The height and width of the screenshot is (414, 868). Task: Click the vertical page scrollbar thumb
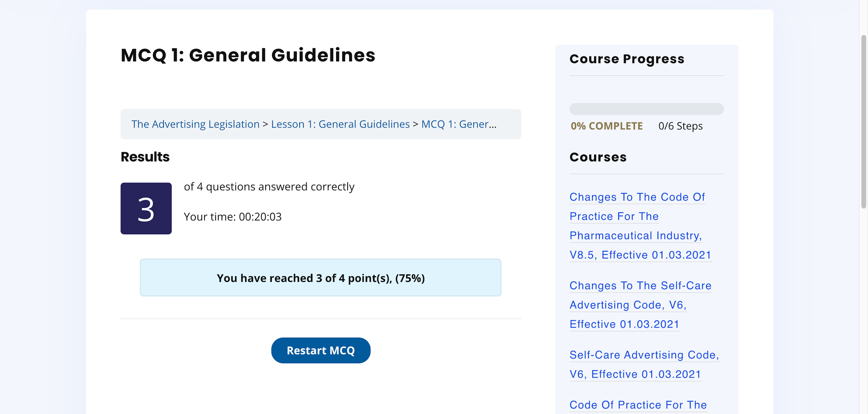[863, 121]
